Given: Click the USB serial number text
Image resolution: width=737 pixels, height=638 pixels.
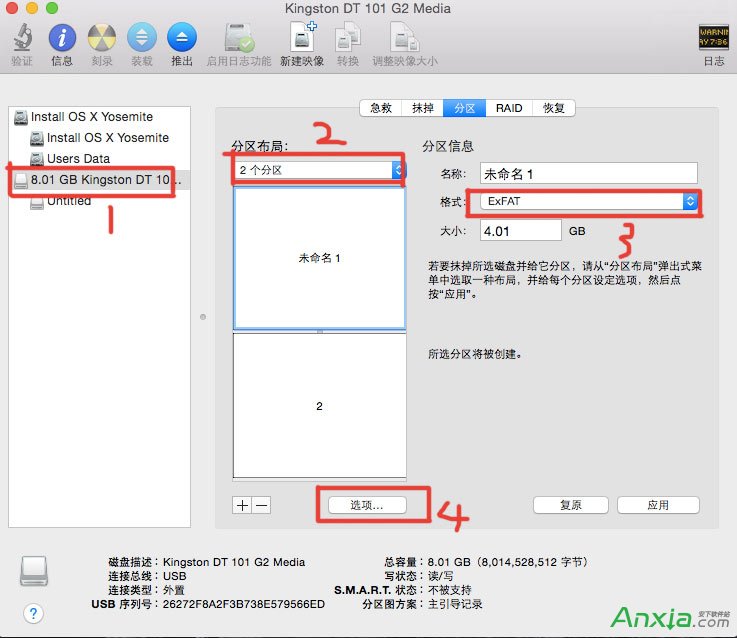Looking at the screenshot, I should click(243, 604).
